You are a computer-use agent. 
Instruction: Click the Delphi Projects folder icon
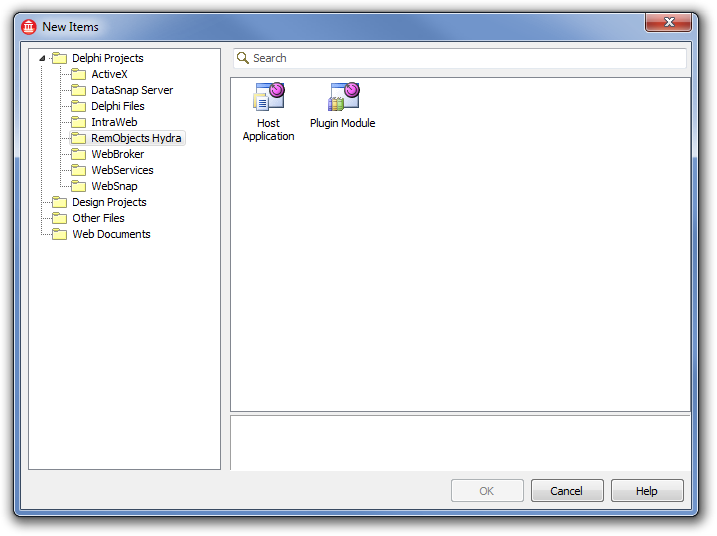[x=59, y=58]
